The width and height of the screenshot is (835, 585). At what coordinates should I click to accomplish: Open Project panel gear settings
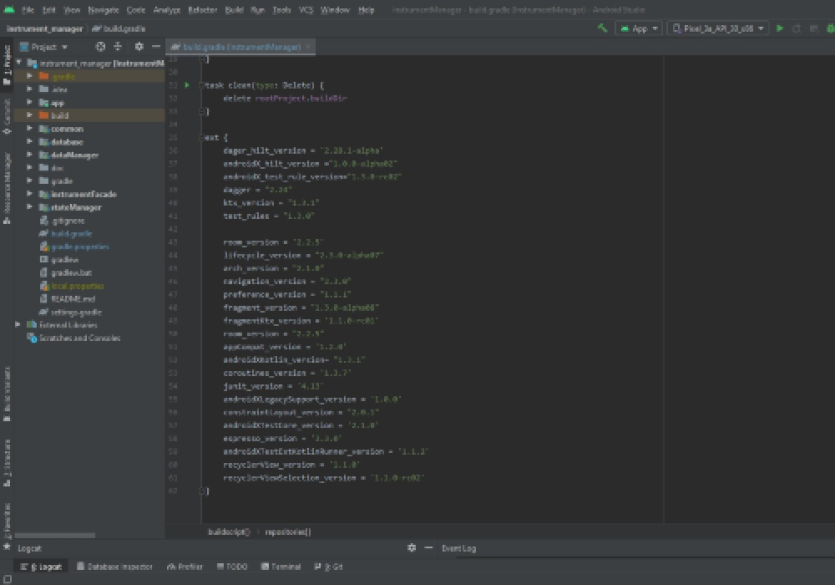click(x=139, y=47)
